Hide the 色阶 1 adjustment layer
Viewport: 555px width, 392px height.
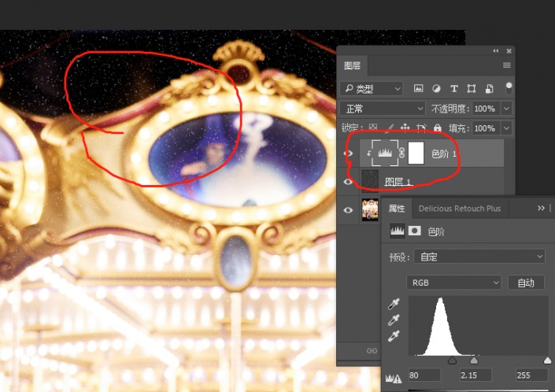(x=349, y=153)
